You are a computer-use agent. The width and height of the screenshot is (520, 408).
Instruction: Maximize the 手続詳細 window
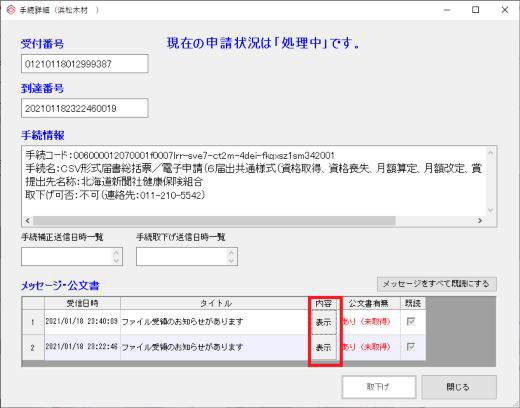click(x=476, y=10)
